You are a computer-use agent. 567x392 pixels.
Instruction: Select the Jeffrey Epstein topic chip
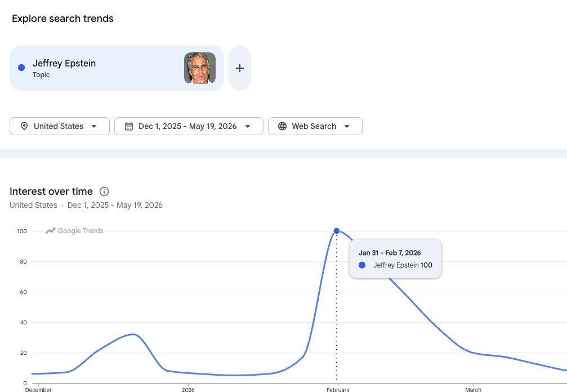tap(117, 68)
